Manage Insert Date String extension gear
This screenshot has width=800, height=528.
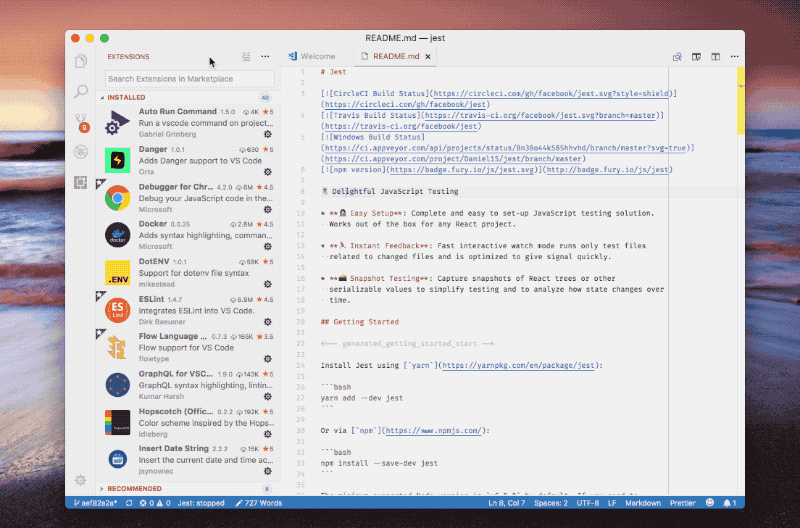pyautogui.click(x=268, y=471)
